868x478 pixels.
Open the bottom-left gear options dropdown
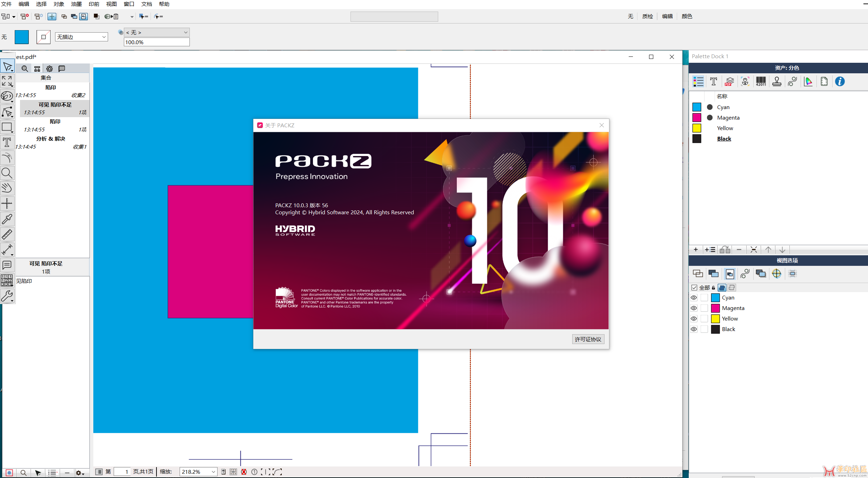(80, 473)
